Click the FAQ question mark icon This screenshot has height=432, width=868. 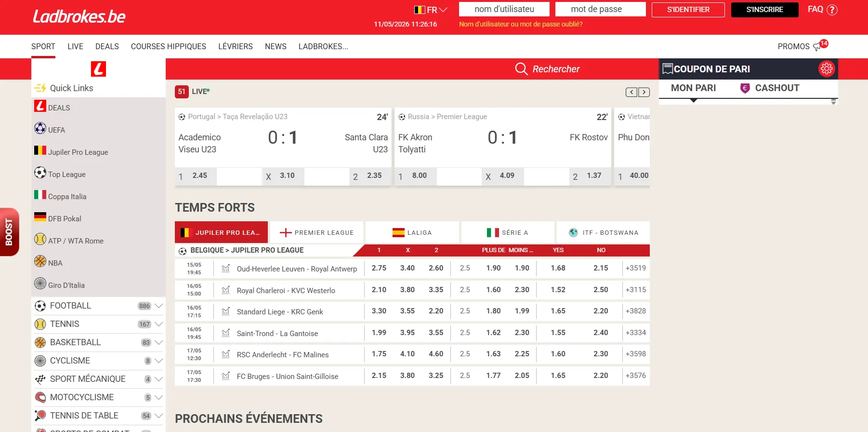point(832,10)
